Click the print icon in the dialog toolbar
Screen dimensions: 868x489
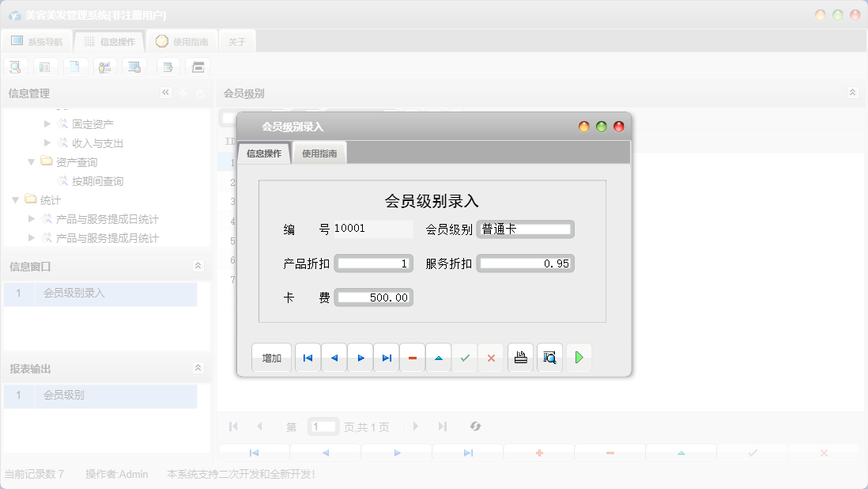(x=520, y=358)
